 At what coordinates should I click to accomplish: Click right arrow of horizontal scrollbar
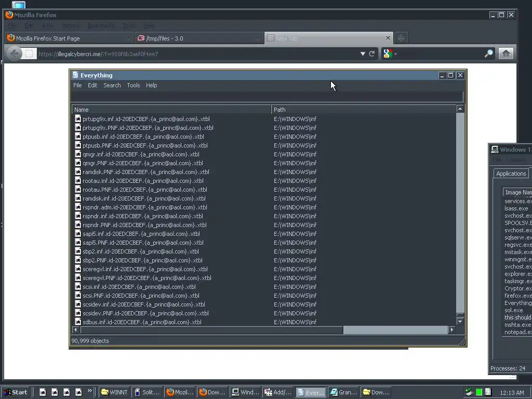(x=451, y=330)
